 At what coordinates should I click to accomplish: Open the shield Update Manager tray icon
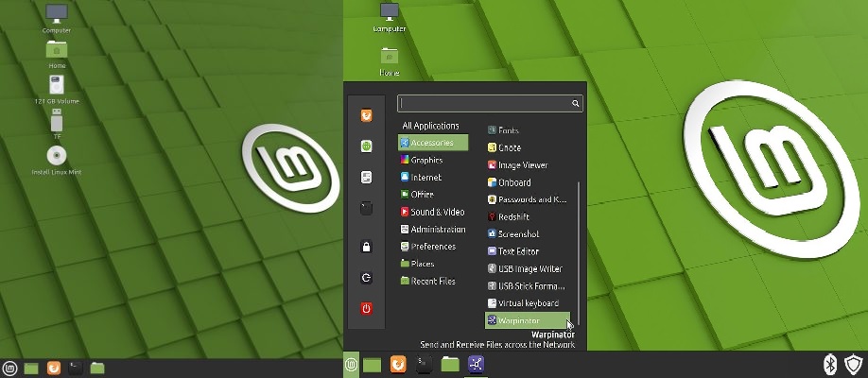854,364
